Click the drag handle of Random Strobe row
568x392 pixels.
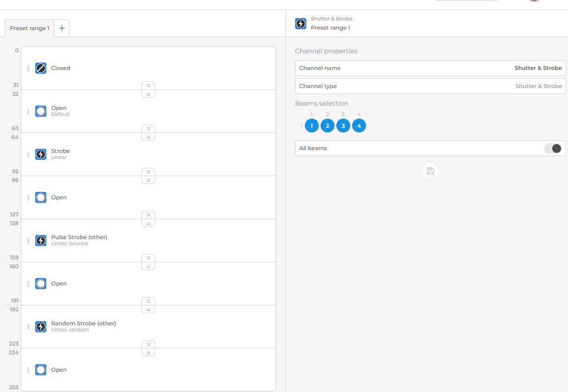(x=28, y=327)
